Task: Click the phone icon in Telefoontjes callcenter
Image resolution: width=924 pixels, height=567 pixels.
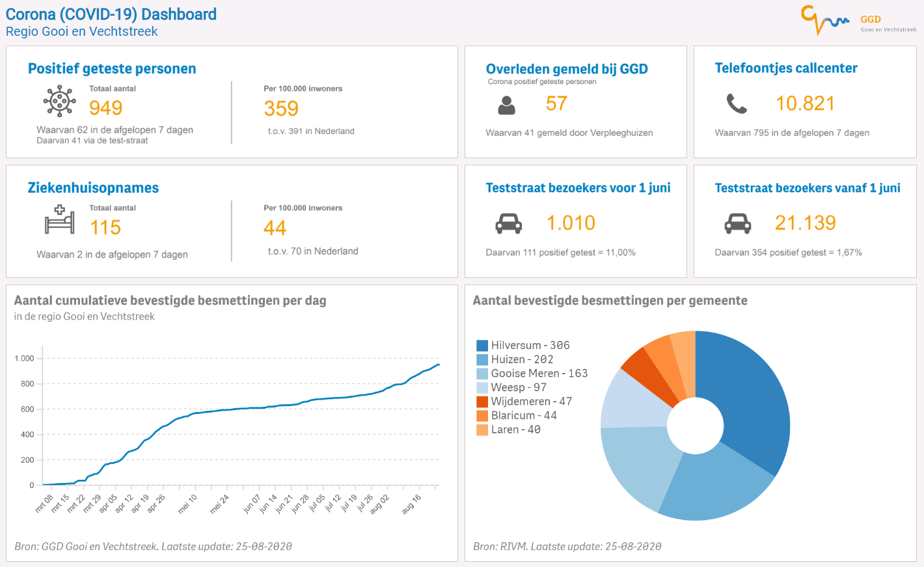Action: (x=737, y=104)
